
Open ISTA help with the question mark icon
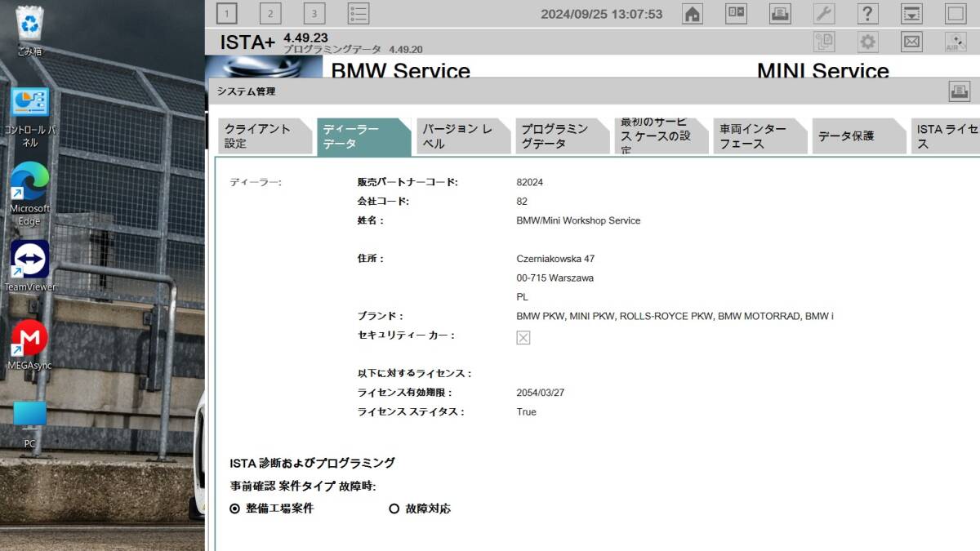(x=867, y=13)
